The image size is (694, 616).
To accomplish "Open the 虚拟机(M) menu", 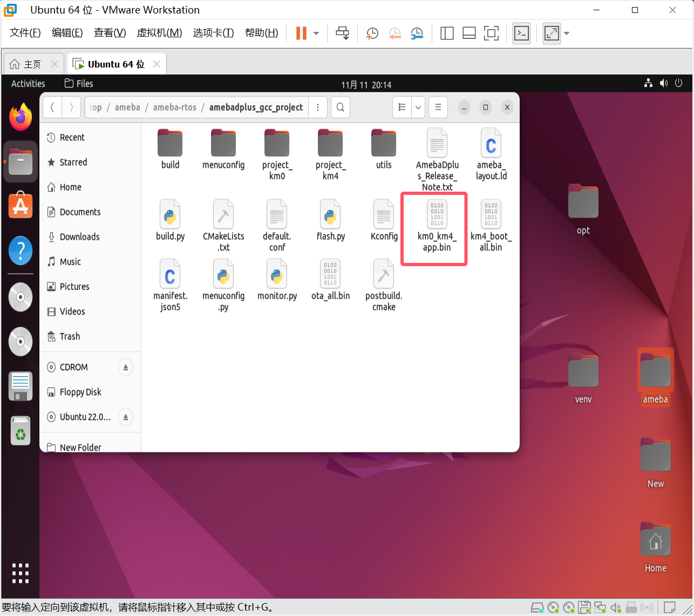I will [x=159, y=33].
